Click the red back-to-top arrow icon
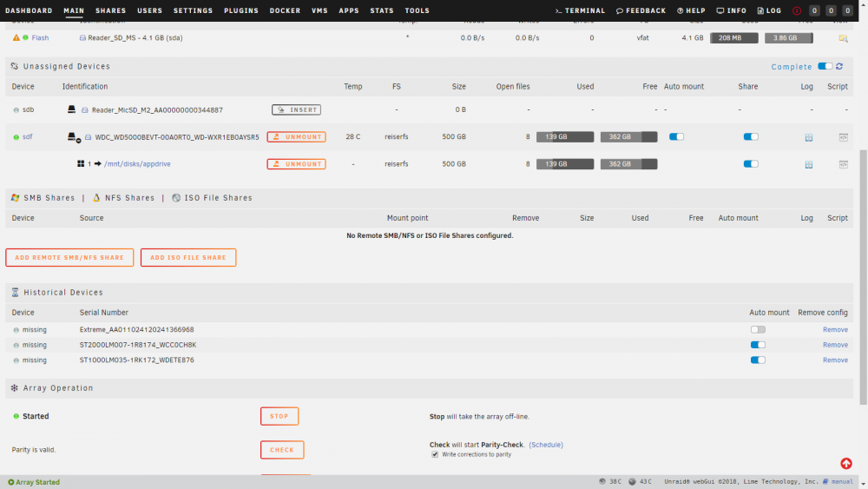 coord(845,464)
